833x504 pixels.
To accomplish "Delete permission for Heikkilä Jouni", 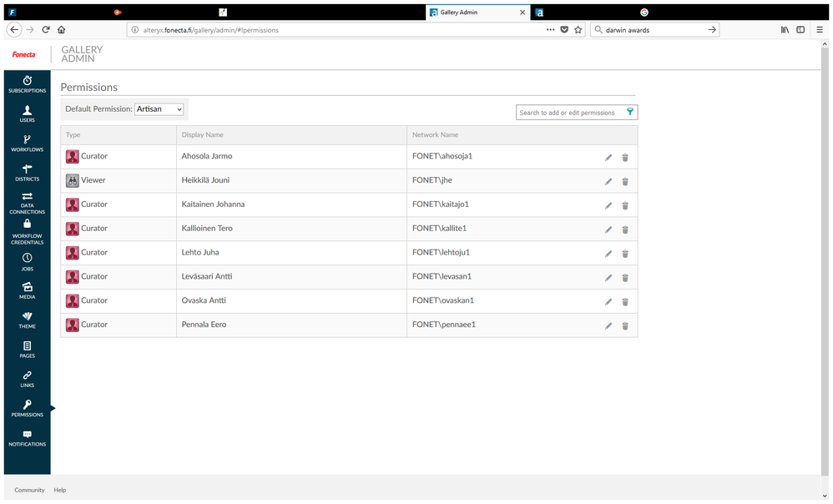I will coord(625,182).
